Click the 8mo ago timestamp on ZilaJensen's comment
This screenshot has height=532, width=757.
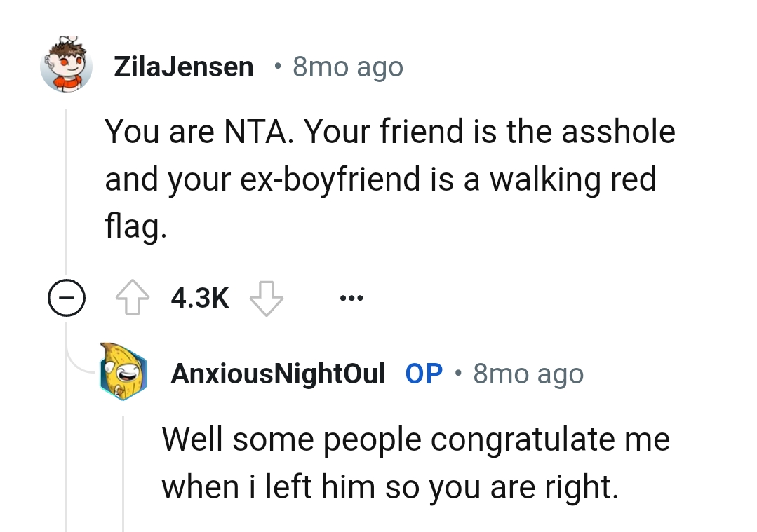(348, 66)
